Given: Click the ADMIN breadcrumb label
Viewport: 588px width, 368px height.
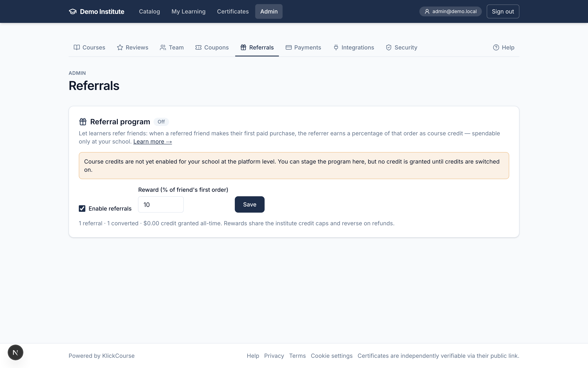Looking at the screenshot, I should click(77, 73).
